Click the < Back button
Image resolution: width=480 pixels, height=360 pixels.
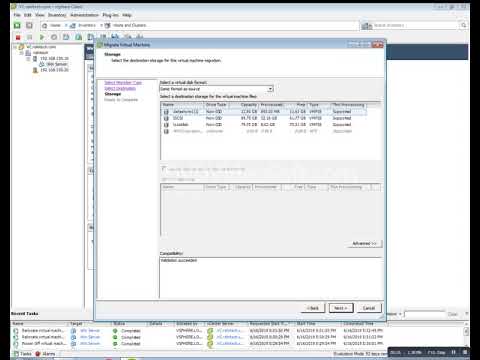click(313, 308)
